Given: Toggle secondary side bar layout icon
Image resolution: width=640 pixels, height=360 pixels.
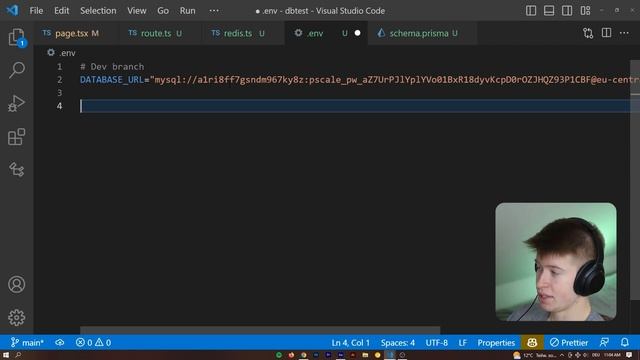Looking at the screenshot, I should click(567, 11).
